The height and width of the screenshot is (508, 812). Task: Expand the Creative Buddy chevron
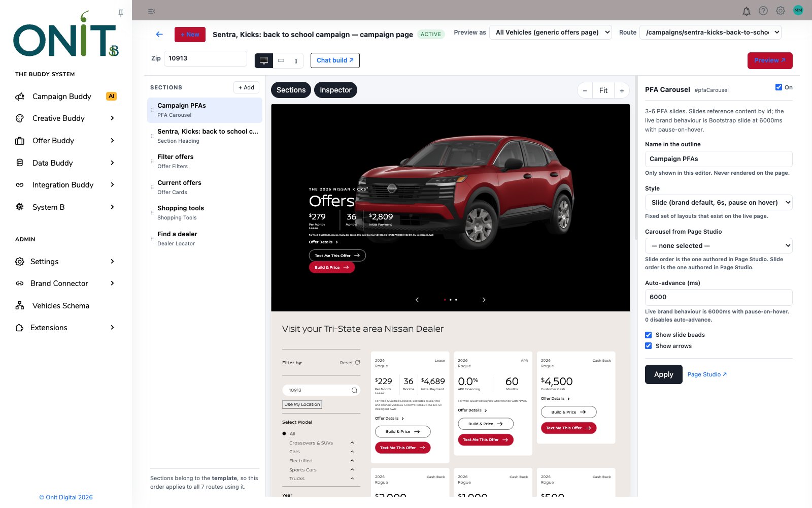click(x=113, y=118)
